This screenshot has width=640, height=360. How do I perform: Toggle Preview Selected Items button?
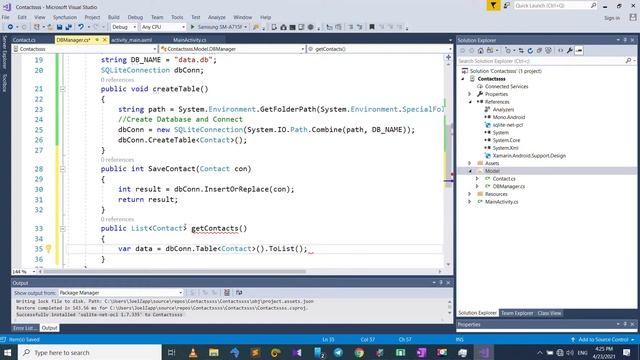579,51
